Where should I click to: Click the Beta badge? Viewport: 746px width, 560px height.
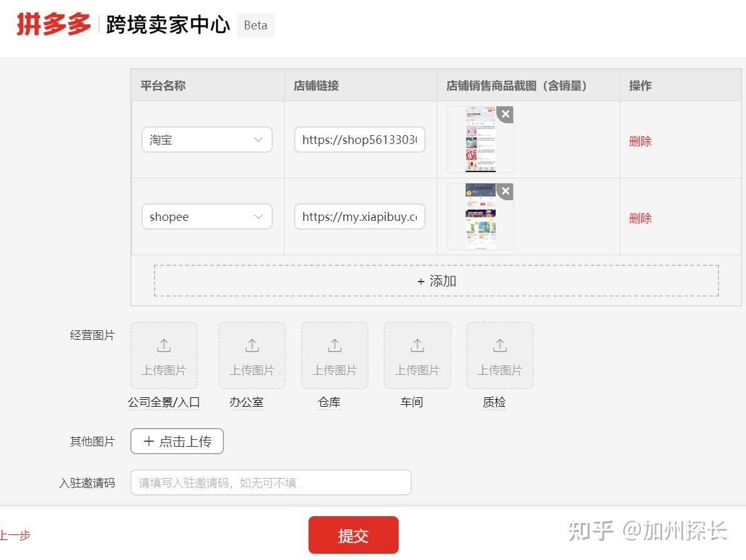255,25
